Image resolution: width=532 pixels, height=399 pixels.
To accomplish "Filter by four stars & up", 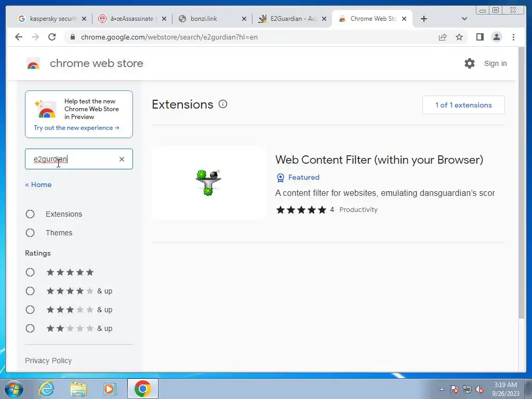I will (x=30, y=291).
